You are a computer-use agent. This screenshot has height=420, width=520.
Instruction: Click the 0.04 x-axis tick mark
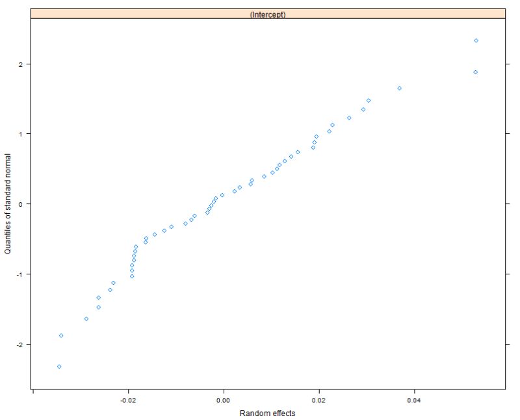point(414,393)
